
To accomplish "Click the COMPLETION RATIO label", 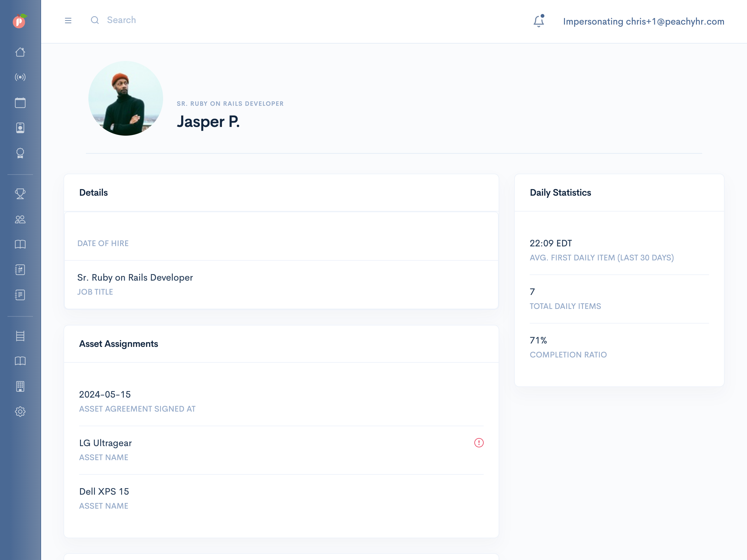I will [x=568, y=355].
